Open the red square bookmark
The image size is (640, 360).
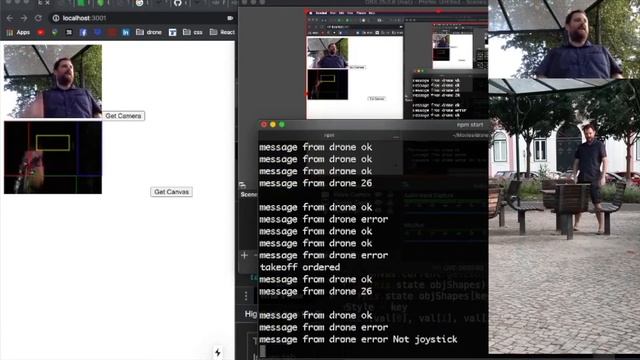pyautogui.click(x=112, y=32)
